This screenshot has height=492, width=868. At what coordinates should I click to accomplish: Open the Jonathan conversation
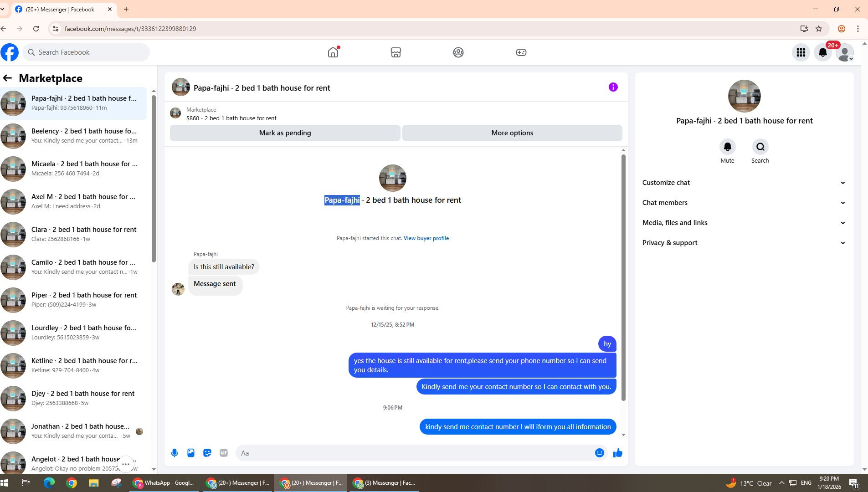click(x=73, y=431)
